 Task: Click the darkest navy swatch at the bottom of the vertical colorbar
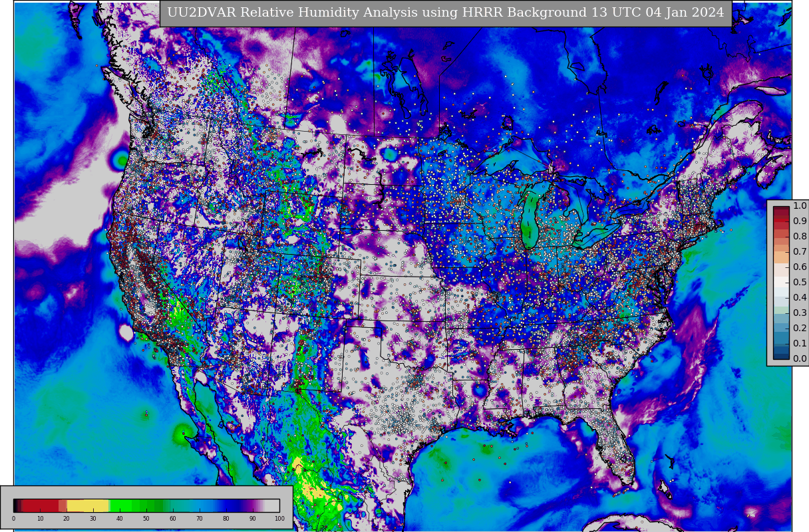pos(781,356)
